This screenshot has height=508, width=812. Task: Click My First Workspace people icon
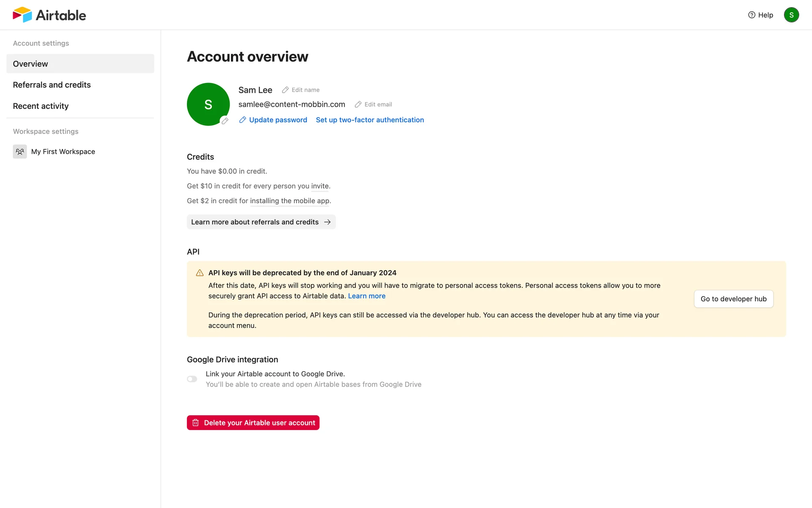coord(20,152)
